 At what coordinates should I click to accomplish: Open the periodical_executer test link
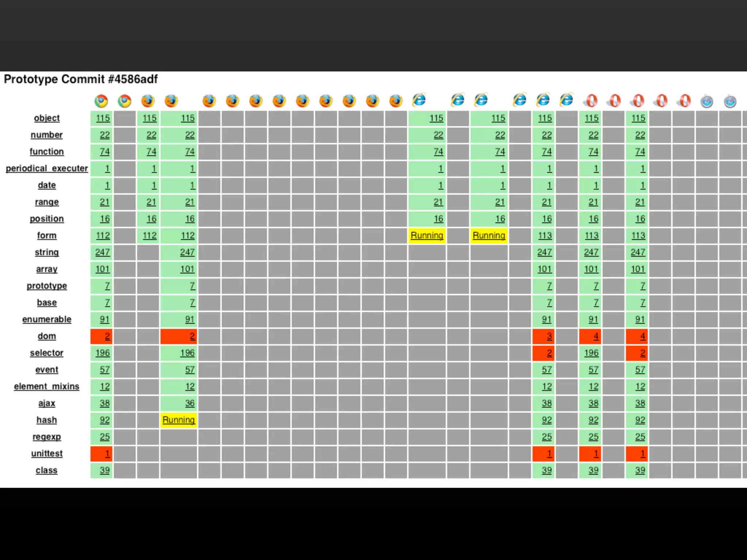pos(47,168)
